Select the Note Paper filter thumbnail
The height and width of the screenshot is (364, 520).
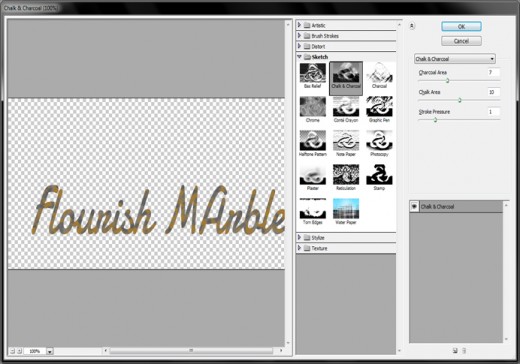click(x=346, y=141)
